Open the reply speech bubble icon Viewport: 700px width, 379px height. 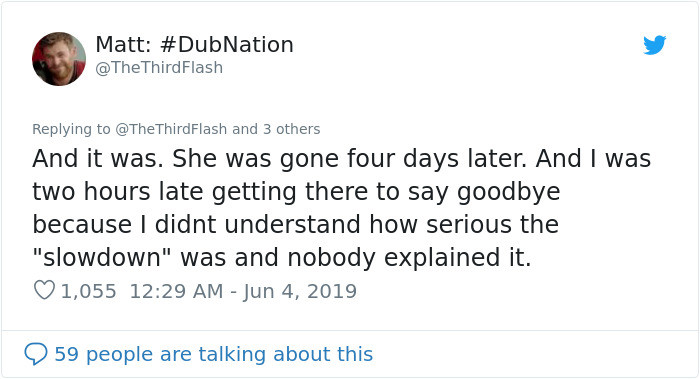tap(35, 354)
